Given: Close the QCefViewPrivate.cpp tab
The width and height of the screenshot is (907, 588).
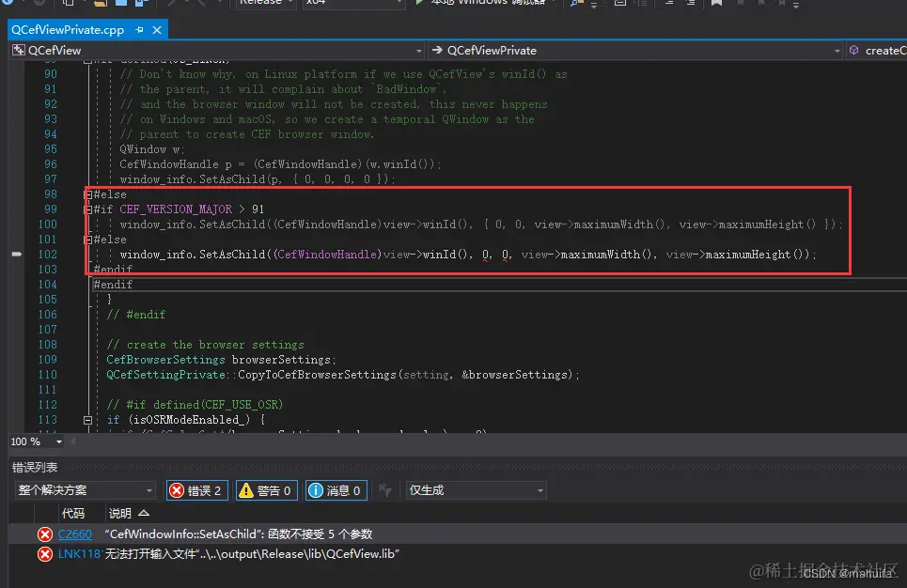Looking at the screenshot, I should click(157, 30).
